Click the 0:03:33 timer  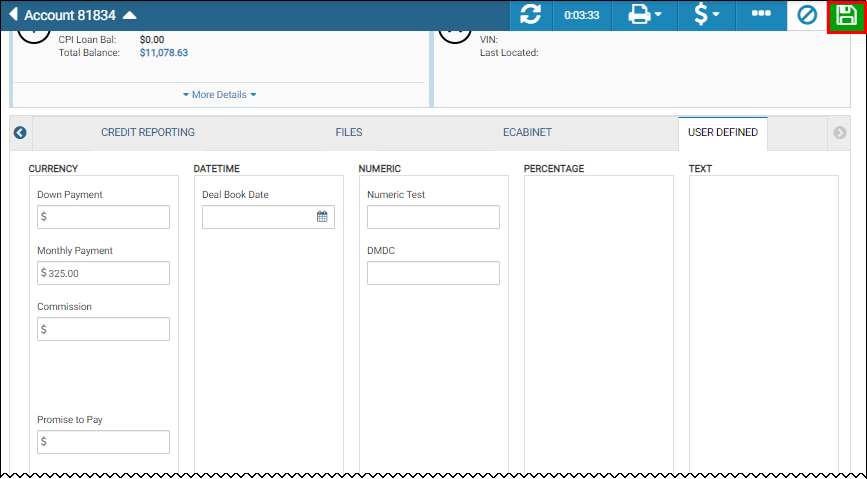(x=582, y=15)
